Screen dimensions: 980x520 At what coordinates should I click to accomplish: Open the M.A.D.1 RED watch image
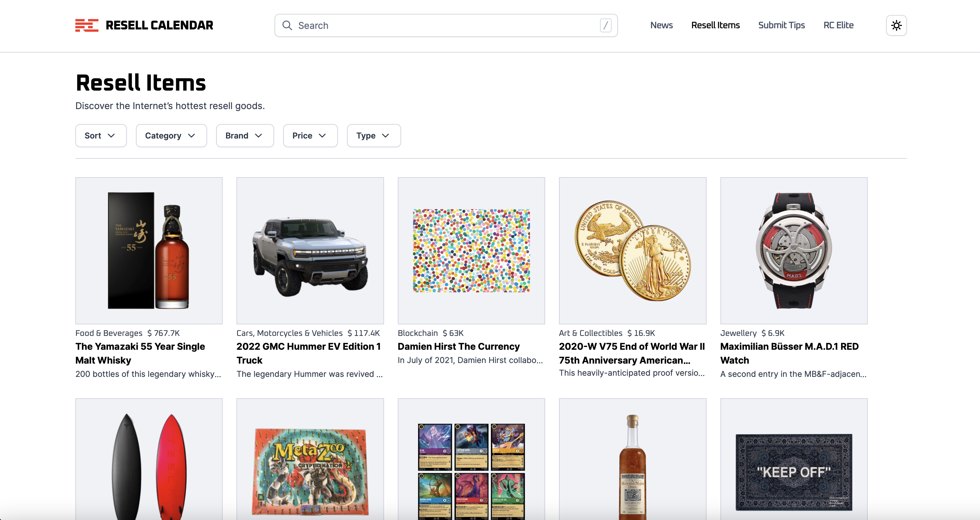(794, 251)
